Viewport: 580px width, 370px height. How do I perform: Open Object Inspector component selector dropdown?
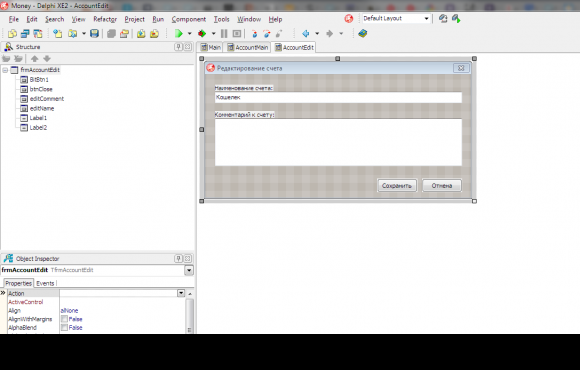click(189, 270)
